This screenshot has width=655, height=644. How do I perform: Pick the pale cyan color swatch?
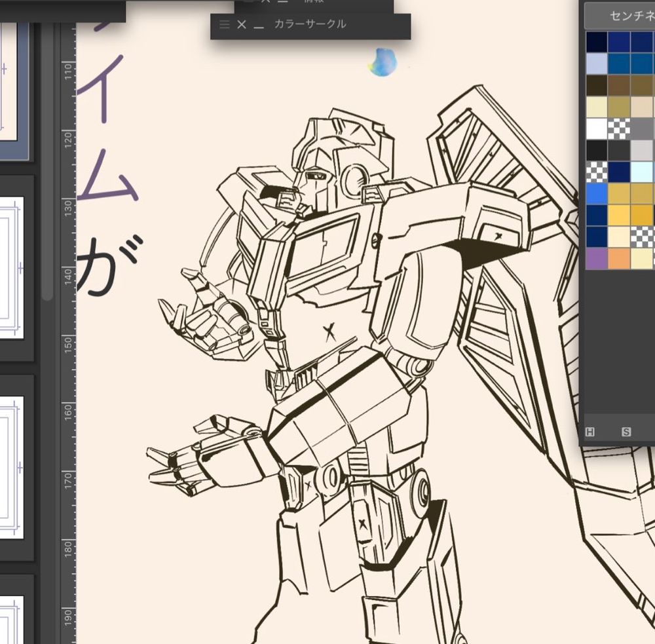pos(641,172)
